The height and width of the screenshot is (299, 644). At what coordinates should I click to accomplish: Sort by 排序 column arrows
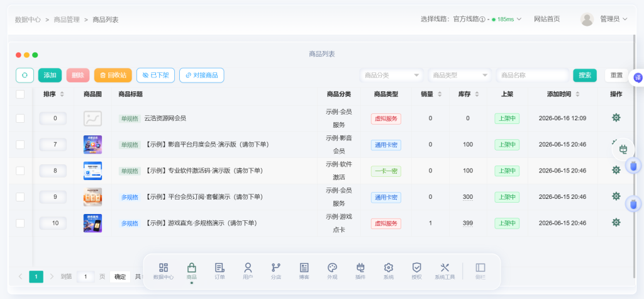[62, 94]
